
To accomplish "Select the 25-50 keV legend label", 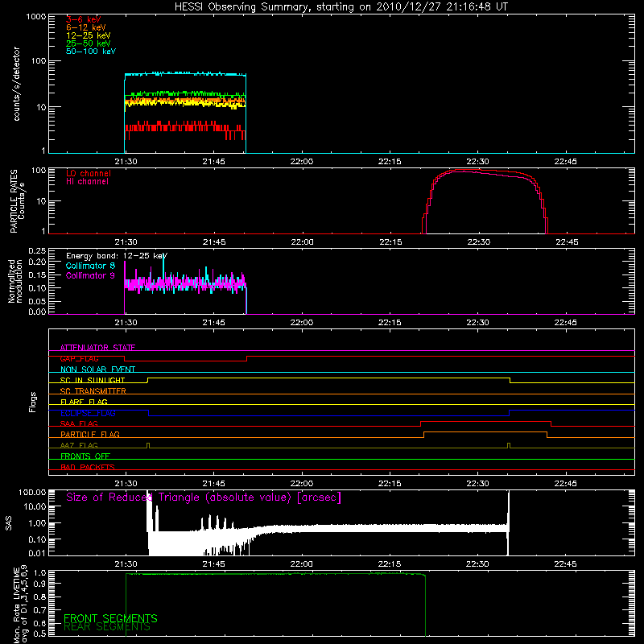I will (89, 43).
